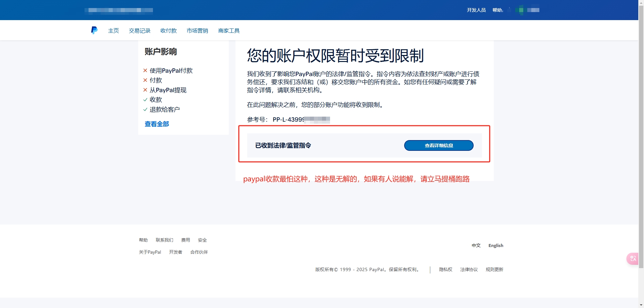Switch language to English
Image resolution: width=644 pixels, height=308 pixels.
click(x=496, y=245)
